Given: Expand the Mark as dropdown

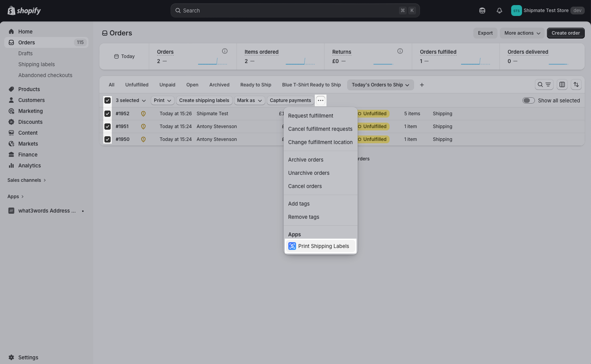Looking at the screenshot, I should (x=249, y=100).
